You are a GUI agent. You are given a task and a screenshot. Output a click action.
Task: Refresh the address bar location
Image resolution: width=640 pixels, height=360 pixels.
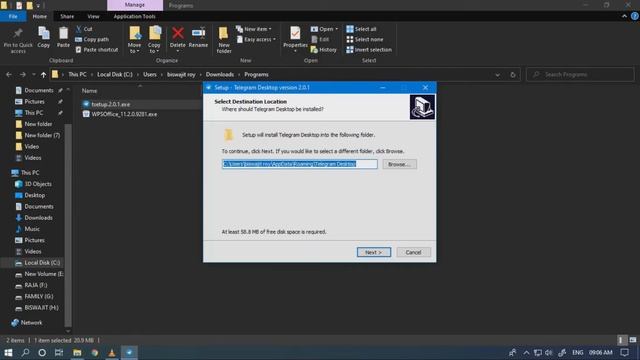pyautogui.click(x=513, y=75)
